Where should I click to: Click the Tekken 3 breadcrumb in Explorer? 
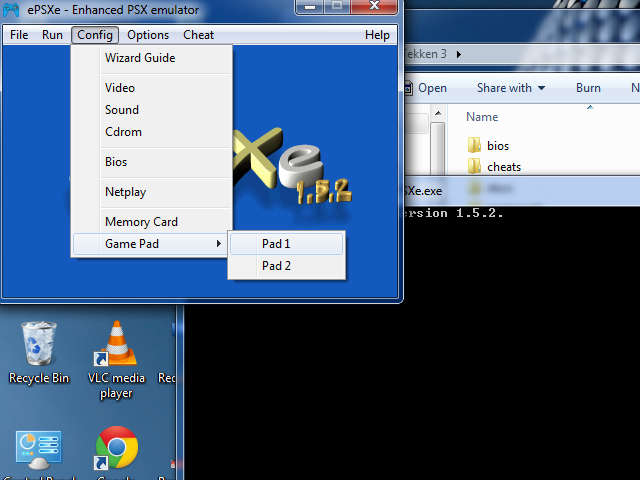(426, 54)
